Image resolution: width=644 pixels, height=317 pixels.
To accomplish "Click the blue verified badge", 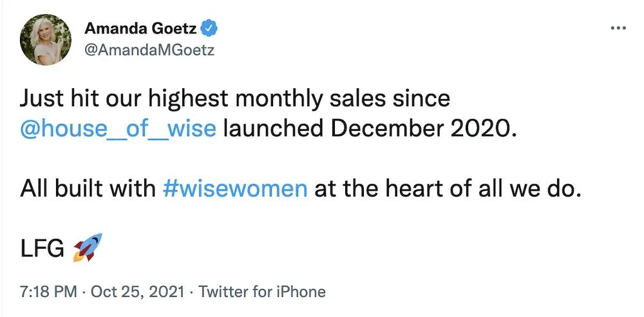I will point(208,28).
